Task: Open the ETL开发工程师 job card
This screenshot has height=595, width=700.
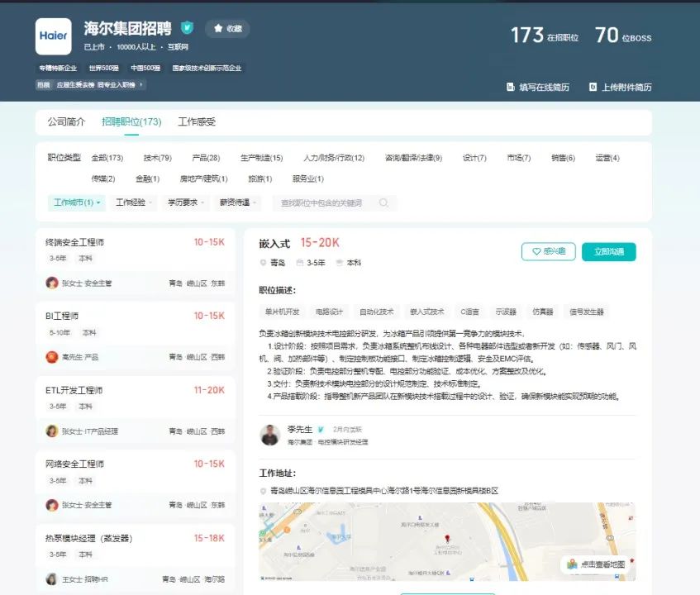Action: (x=135, y=410)
